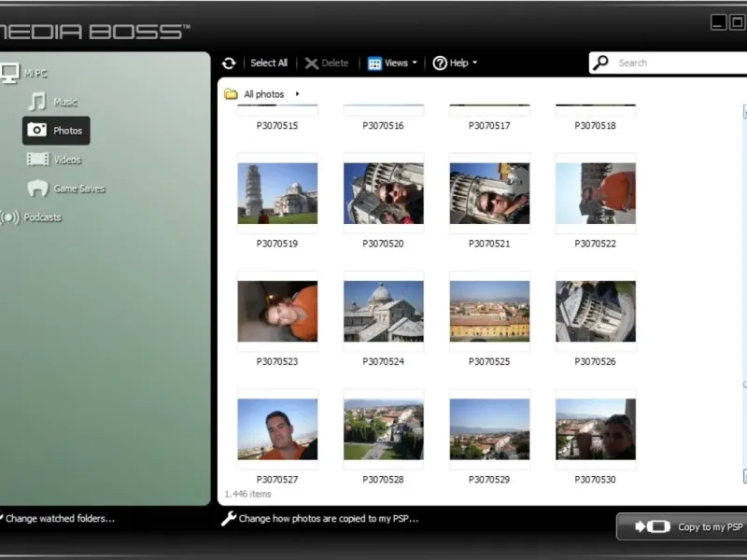This screenshot has width=747, height=560.
Task: Select photo thumbnail P3070520
Action: [x=384, y=193]
